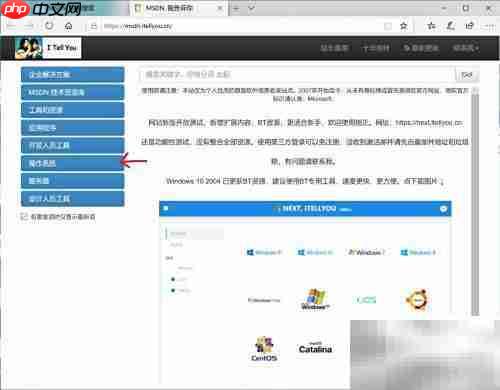Click round icon at banner's right end
500x390 pixels.
(443, 209)
